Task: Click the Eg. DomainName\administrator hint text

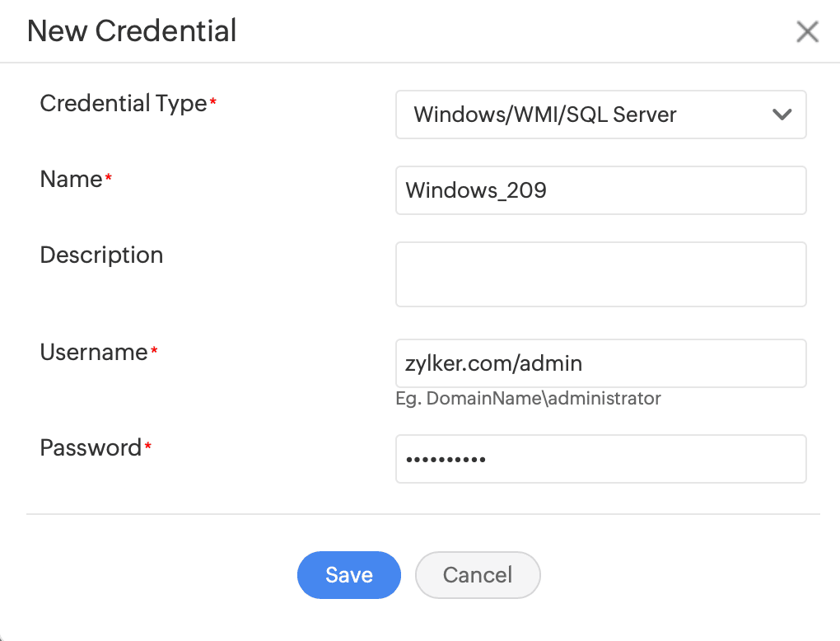Action: [x=528, y=399]
